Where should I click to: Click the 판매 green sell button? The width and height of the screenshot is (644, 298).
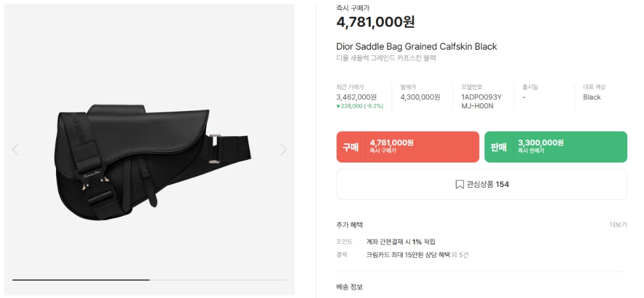556,147
